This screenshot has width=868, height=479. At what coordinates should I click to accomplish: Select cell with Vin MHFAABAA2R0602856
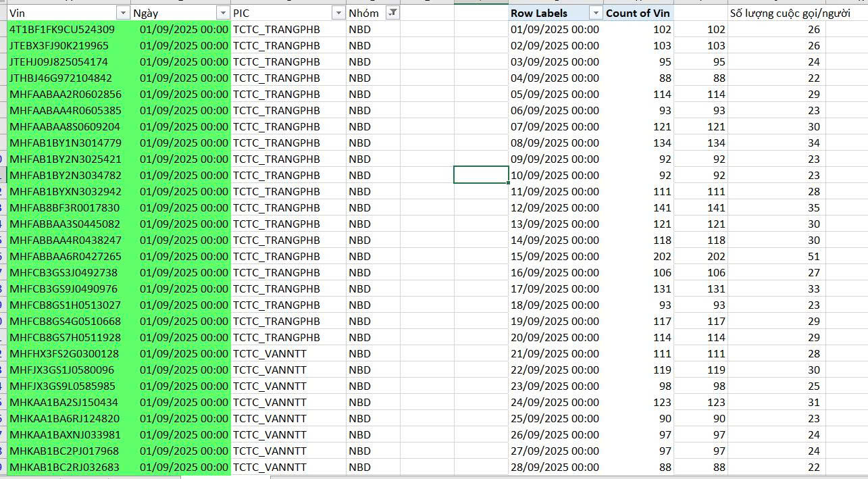click(68, 94)
